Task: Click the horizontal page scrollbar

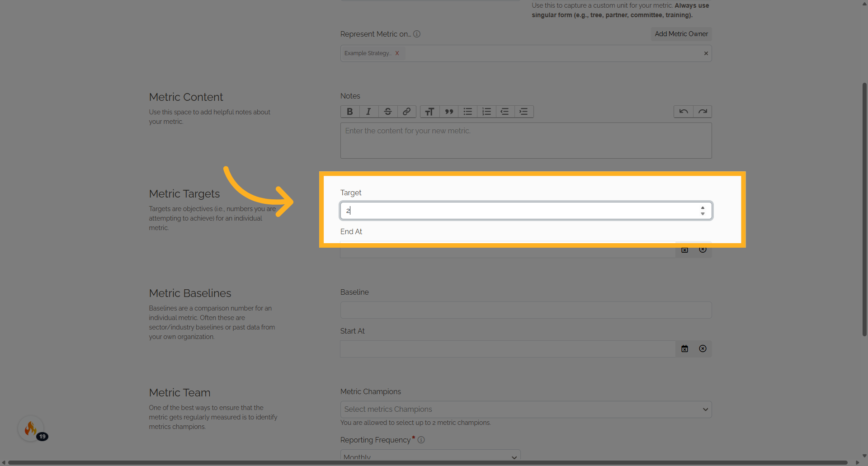Action: [427, 462]
